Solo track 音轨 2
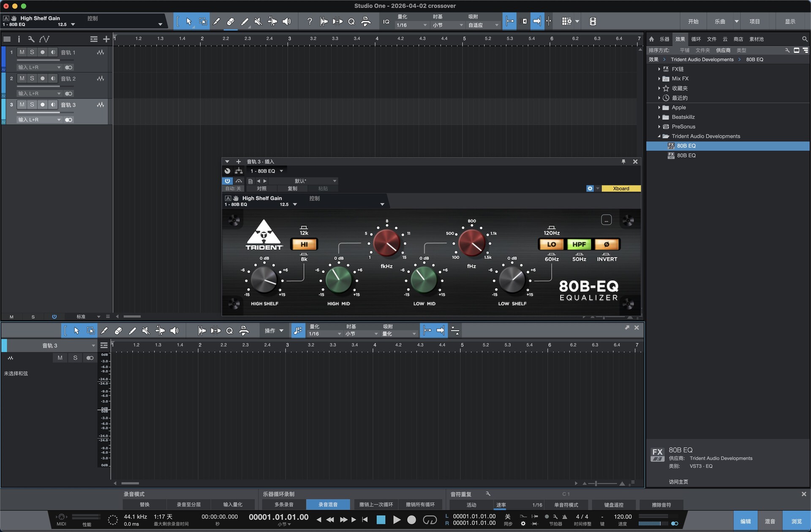The width and height of the screenshot is (811, 532). 32,79
